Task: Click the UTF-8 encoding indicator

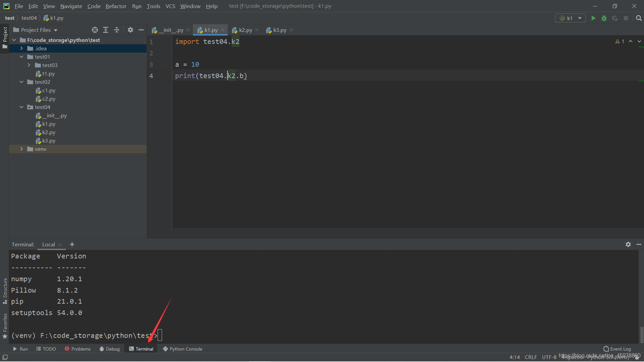Action: point(549,357)
